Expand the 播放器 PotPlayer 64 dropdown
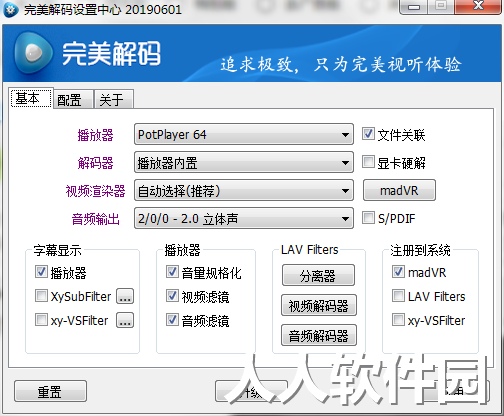The width and height of the screenshot is (504, 416). 244,134
